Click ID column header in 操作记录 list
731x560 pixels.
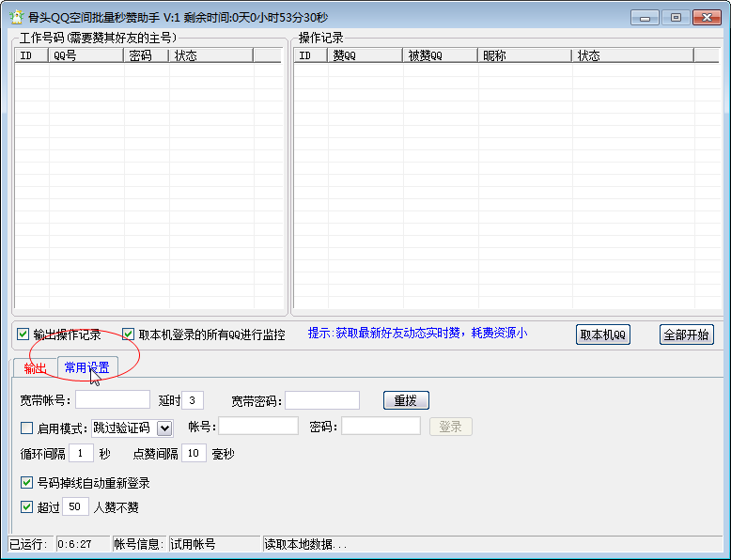[x=310, y=55]
